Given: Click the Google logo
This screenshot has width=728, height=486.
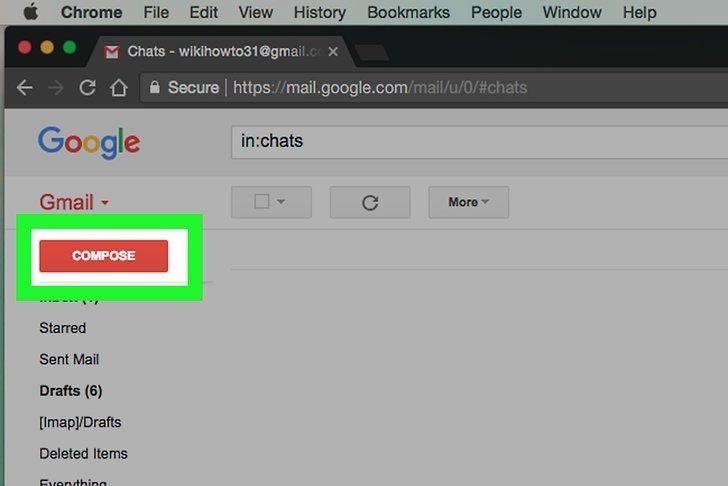Looking at the screenshot, I should click(x=89, y=143).
